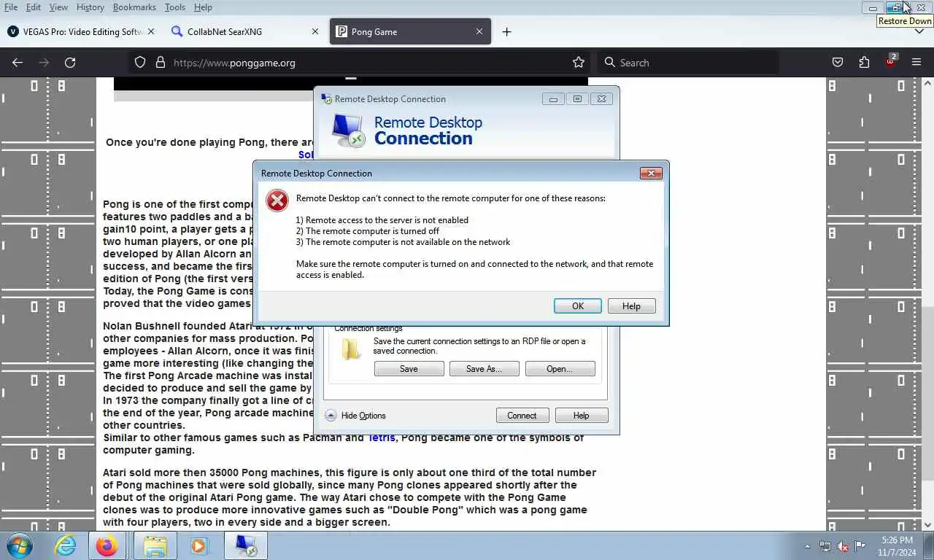This screenshot has height=560, width=934.
Task: Open a new browser tab
Action: point(506,32)
